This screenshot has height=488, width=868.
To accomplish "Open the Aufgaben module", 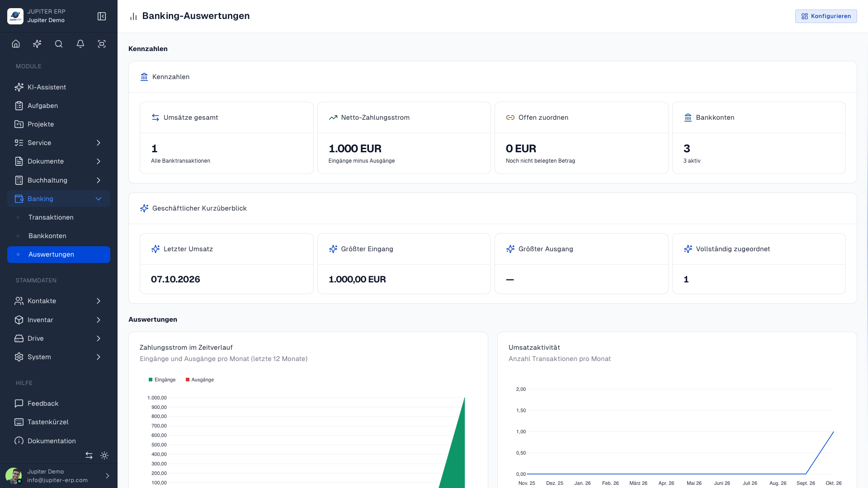I will tap(59, 106).
